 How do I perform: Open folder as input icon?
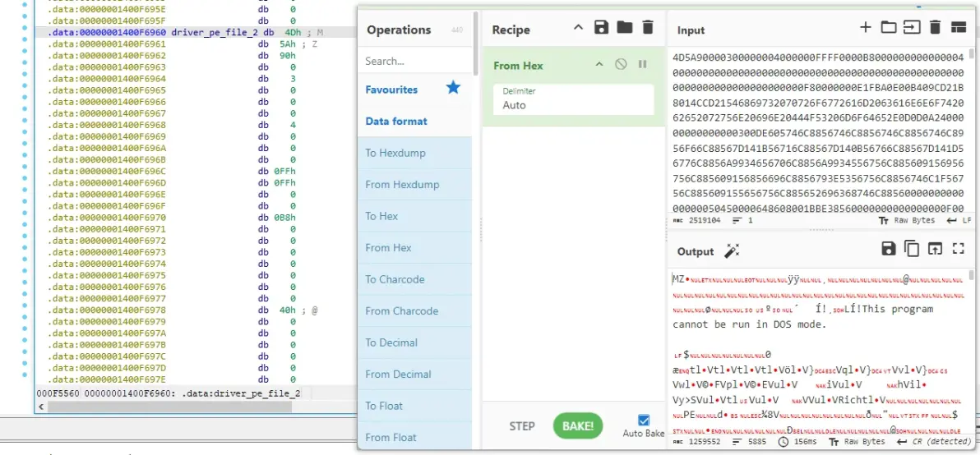click(x=888, y=27)
